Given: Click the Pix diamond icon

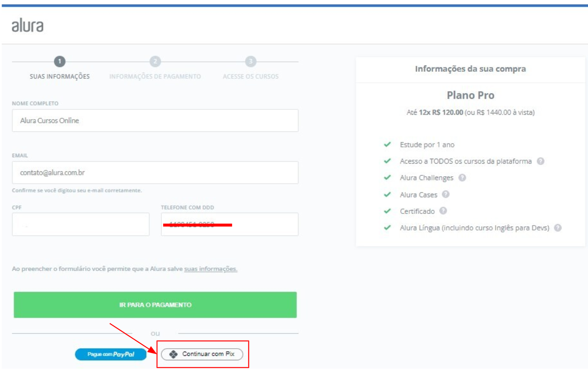Looking at the screenshot, I should pyautogui.click(x=173, y=354).
